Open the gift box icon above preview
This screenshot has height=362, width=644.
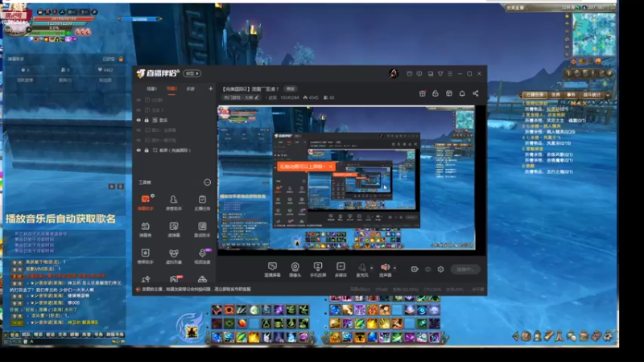(422, 93)
